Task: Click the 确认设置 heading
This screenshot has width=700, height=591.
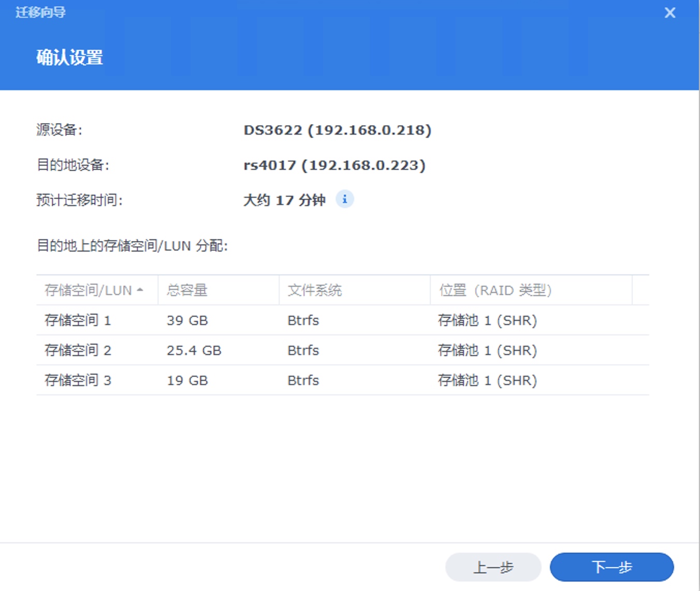Action: (x=70, y=57)
